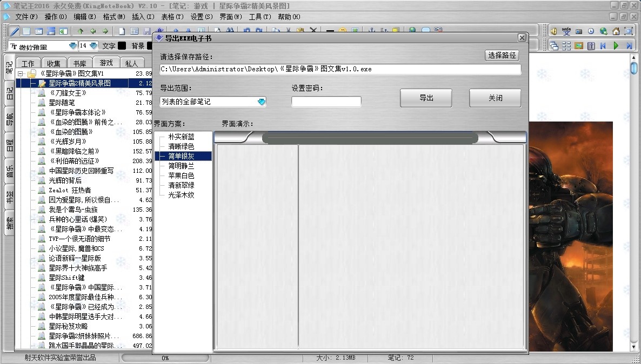
Task: Click the document vertical scrollbar thumb
Action: tap(634, 68)
